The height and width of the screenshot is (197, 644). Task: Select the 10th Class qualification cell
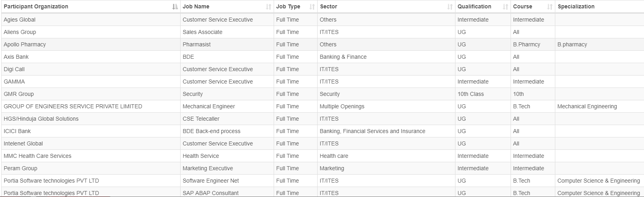470,94
